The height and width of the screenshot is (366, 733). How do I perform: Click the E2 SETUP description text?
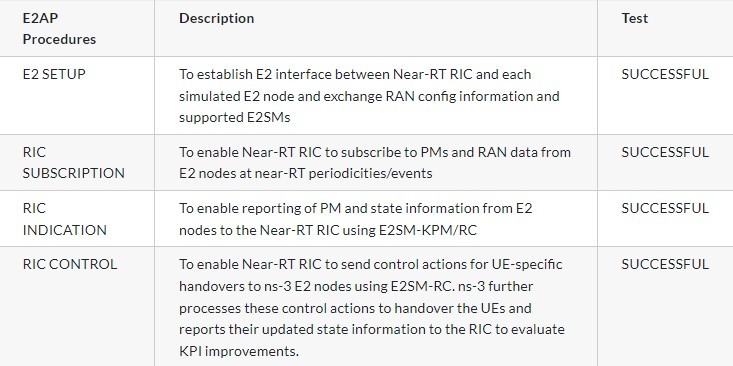click(x=369, y=96)
